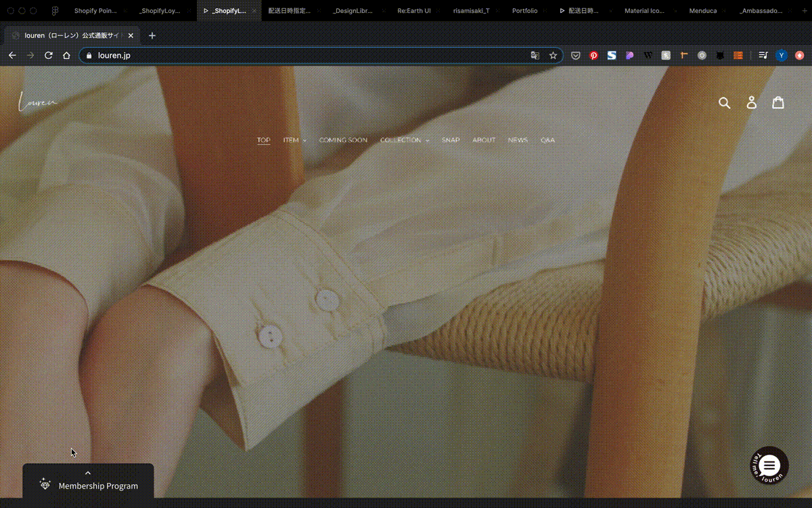Click the translate page icon
This screenshot has width=812, height=508.
pos(535,56)
